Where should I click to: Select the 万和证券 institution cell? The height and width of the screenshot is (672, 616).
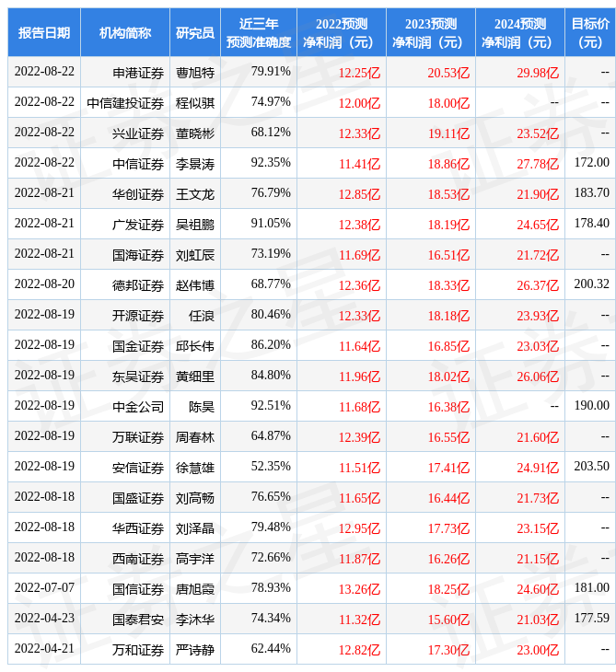(x=124, y=650)
